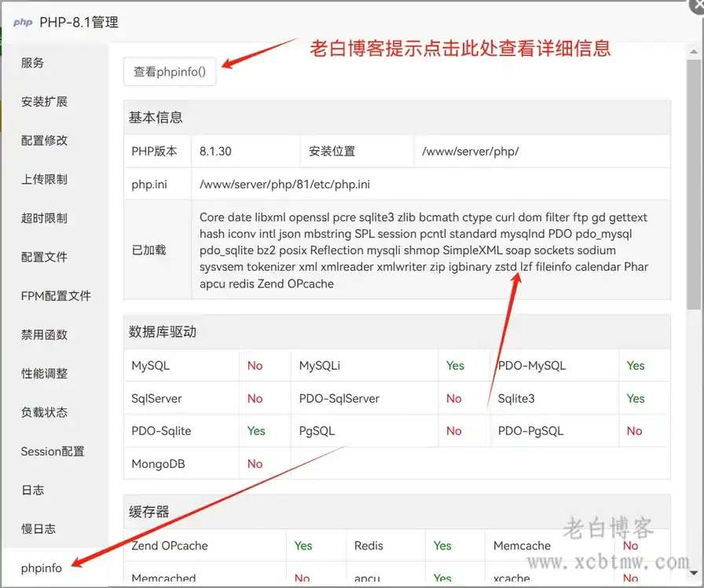Viewport: 704px width, 588px height.
Task: Open the 日志 viewer
Action: pyautogui.click(x=32, y=490)
